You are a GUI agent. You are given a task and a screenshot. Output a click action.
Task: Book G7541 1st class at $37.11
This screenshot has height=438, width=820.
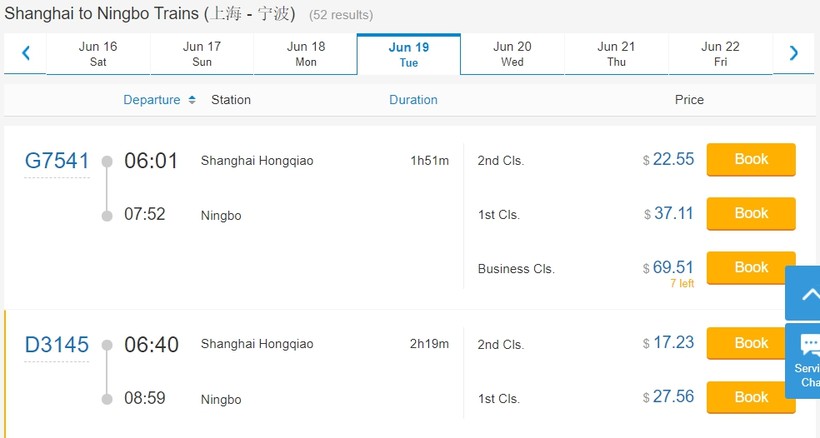click(751, 214)
